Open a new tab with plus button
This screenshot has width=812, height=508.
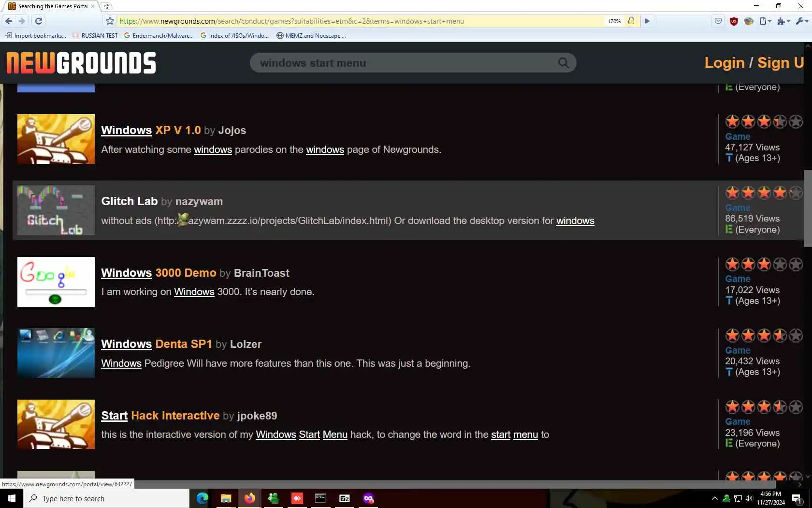coord(107,6)
